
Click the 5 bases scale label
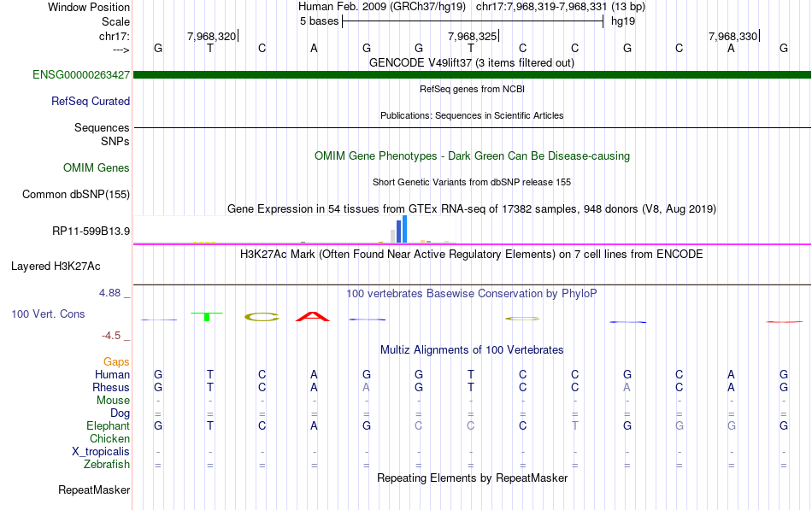coord(319,21)
